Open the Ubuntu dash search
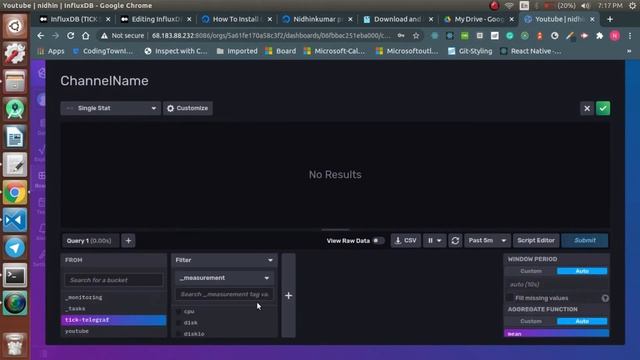Image resolution: width=640 pixels, height=360 pixels. pyautogui.click(x=15, y=26)
